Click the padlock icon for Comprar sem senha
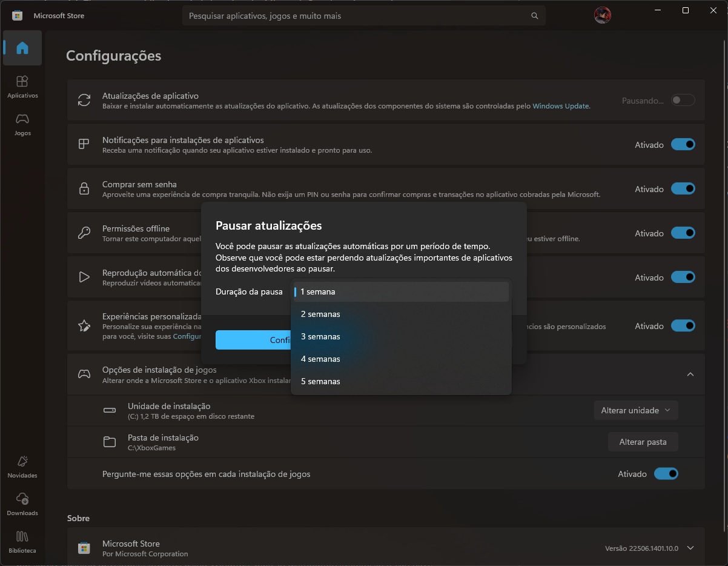The image size is (728, 566). (84, 188)
